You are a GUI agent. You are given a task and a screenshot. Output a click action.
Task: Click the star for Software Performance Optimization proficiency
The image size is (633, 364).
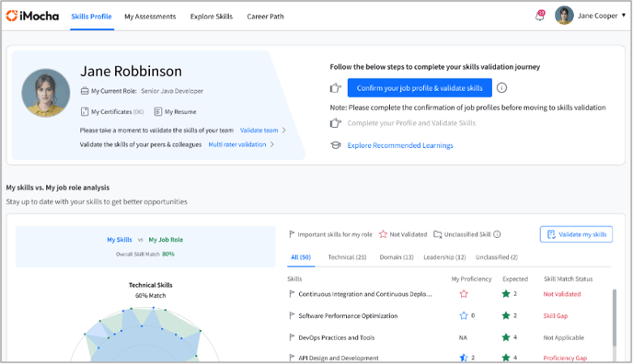pos(464,315)
